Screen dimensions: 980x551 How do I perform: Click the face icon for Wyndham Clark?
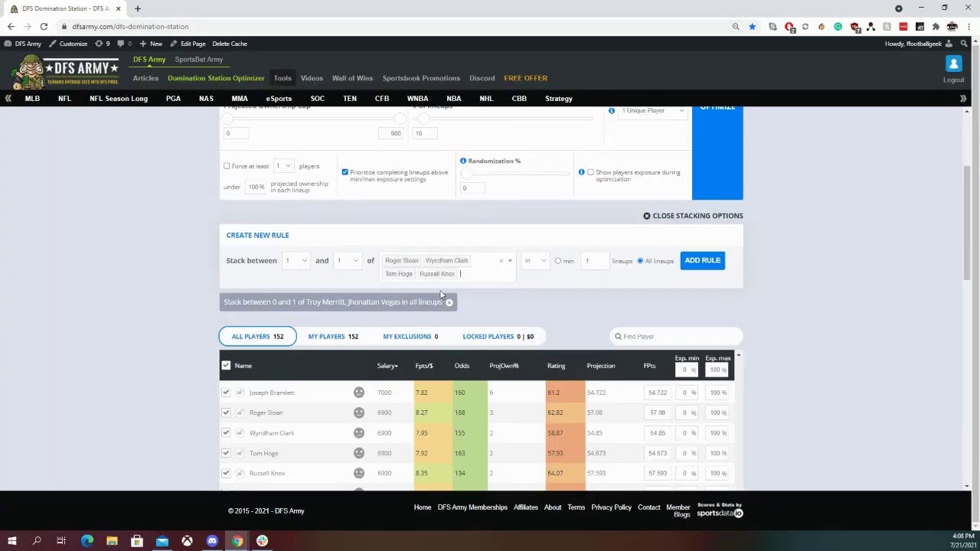(x=359, y=433)
